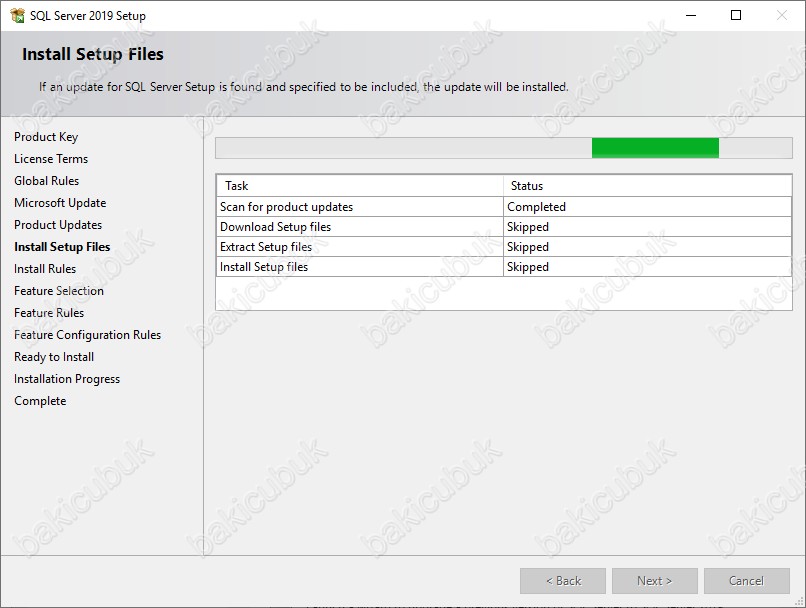Click the green setup progress bar
The image size is (806, 608).
tap(504, 148)
